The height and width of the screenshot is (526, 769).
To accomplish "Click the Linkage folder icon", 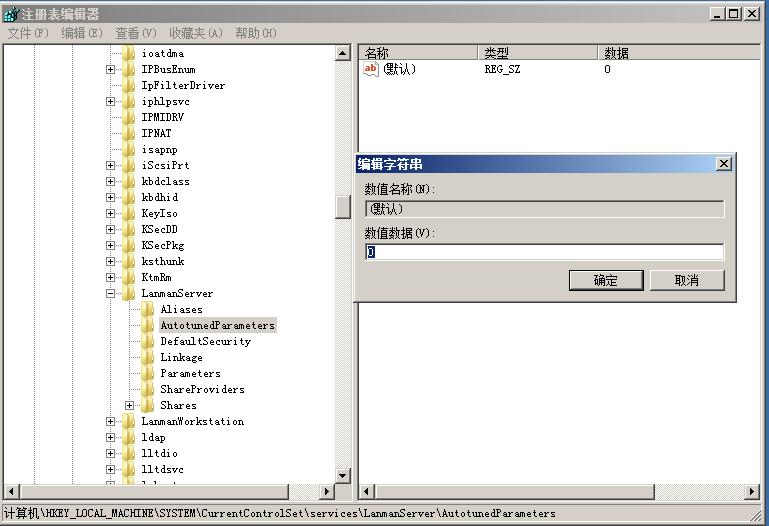I will click(148, 357).
